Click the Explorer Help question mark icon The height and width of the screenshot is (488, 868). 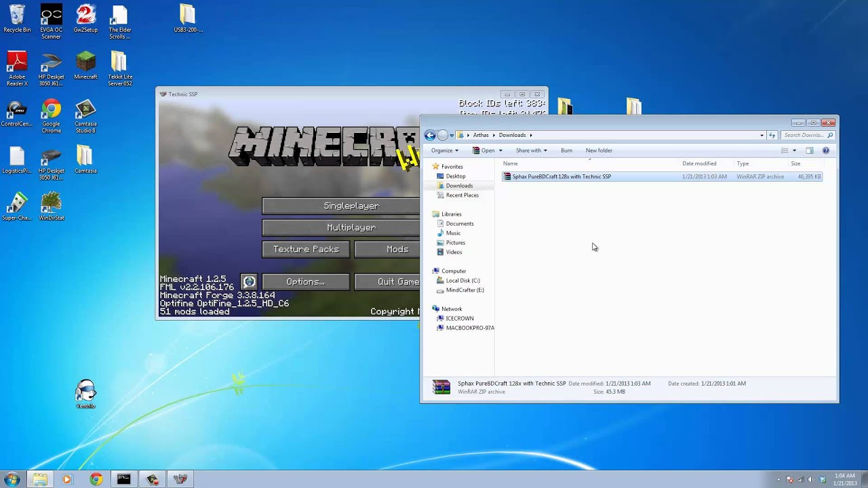coord(825,150)
